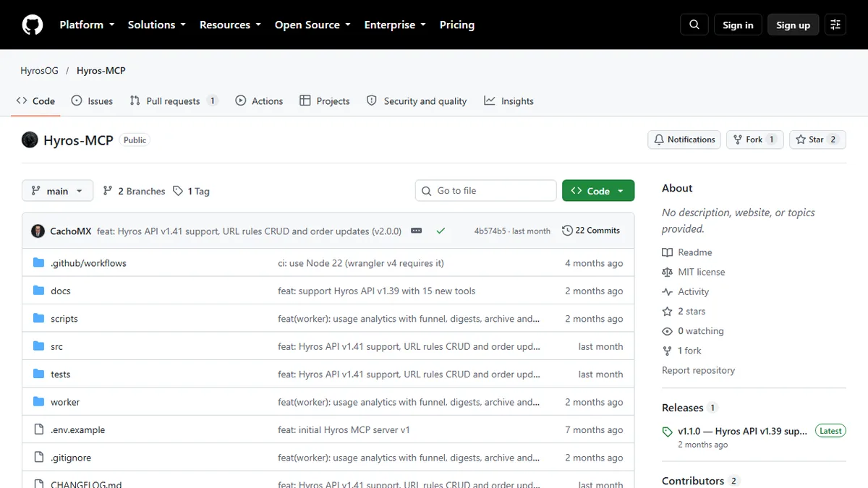Screen dimensions: 868x488
Task: Open the Contributors heading link
Action: (x=693, y=481)
